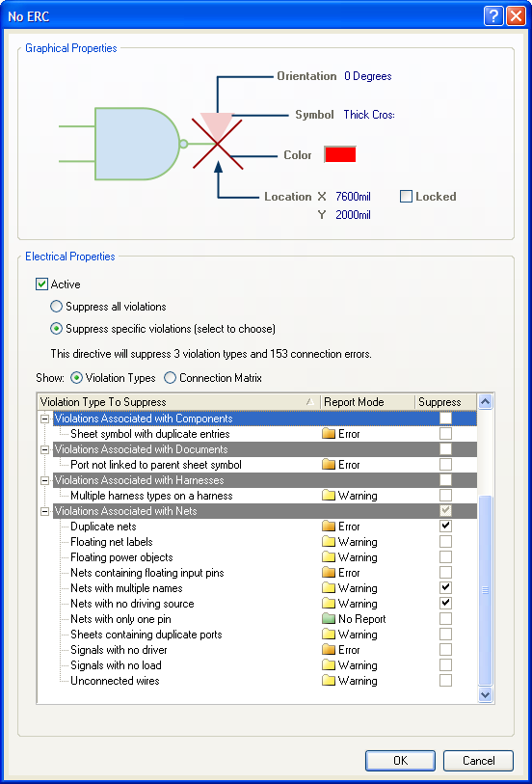Check suppress for Unconnected wires
This screenshot has height=784, width=532.
pos(445,681)
